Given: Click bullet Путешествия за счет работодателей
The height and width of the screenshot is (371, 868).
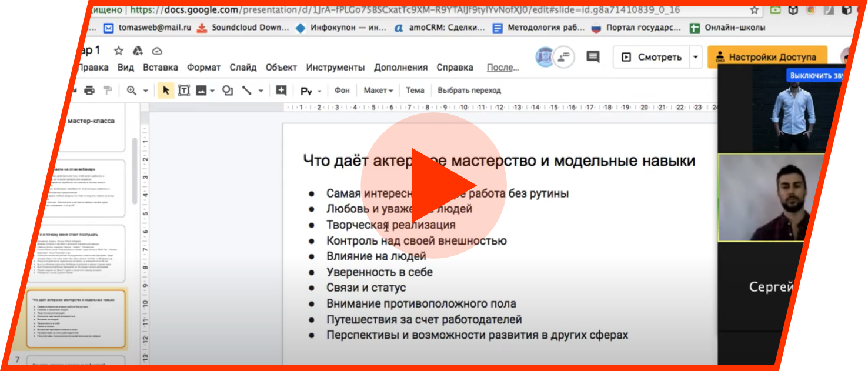Looking at the screenshot, I should pos(424,320).
